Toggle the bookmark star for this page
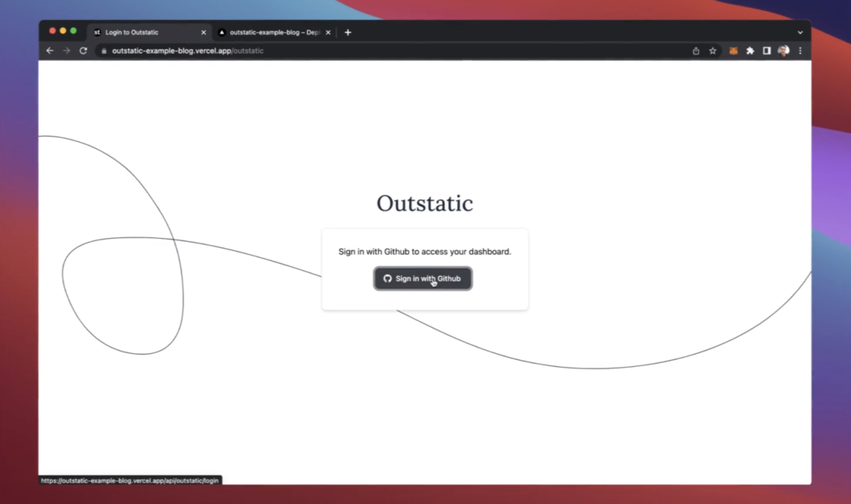 [x=713, y=50]
